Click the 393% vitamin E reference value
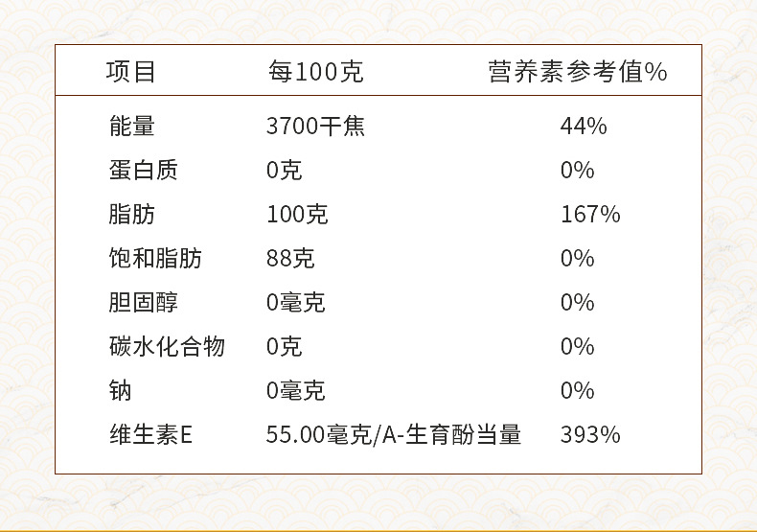 coord(590,434)
